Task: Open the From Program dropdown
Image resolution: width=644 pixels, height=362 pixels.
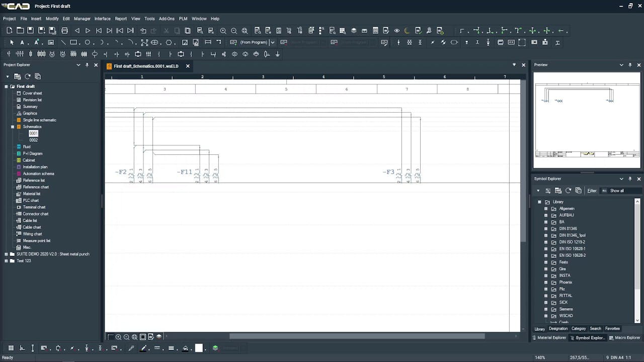Action: coord(272,43)
